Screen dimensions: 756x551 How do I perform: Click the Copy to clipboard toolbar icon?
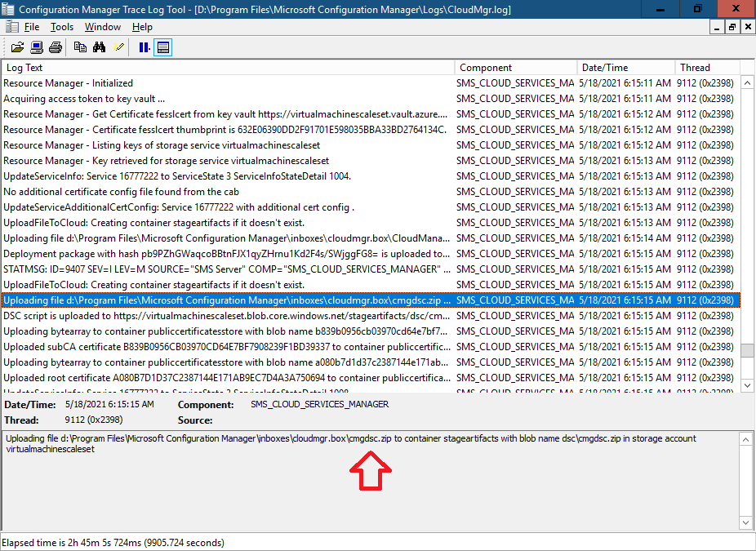pos(80,47)
